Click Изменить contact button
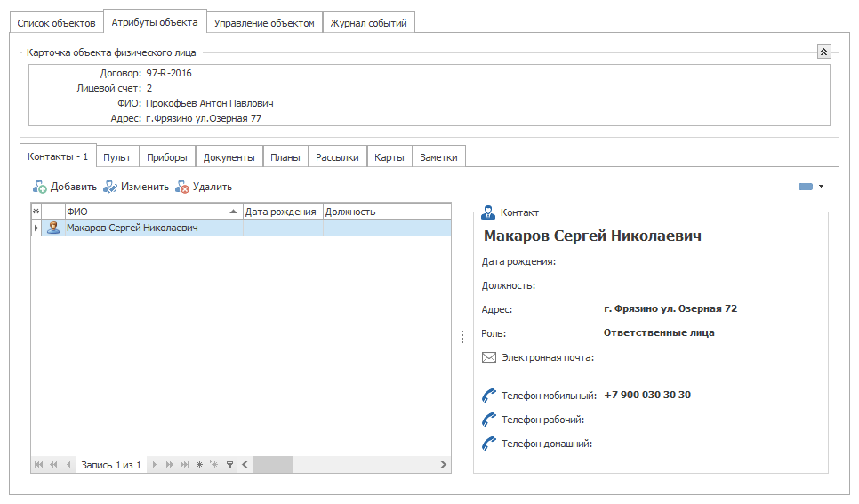 [136, 187]
